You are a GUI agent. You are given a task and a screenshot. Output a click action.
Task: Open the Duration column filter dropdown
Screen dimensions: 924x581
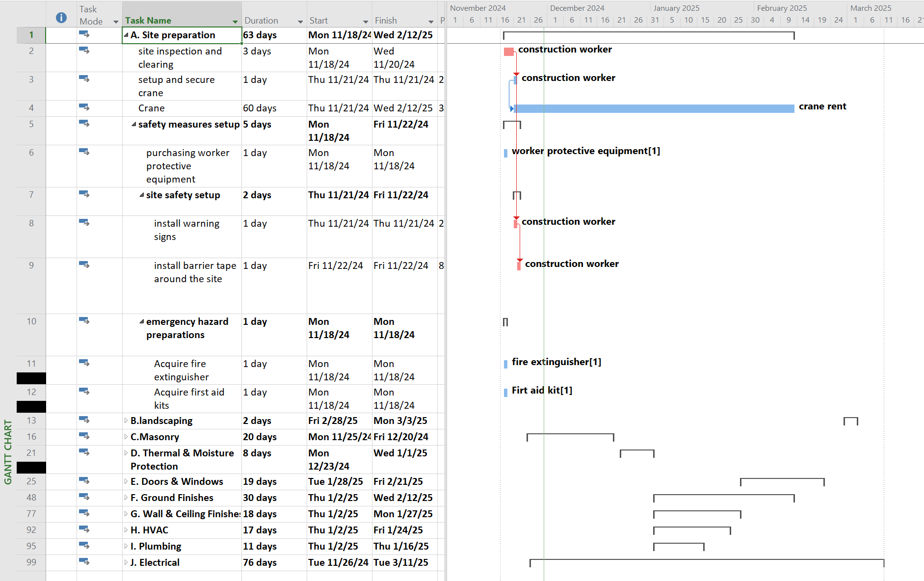[x=300, y=22]
